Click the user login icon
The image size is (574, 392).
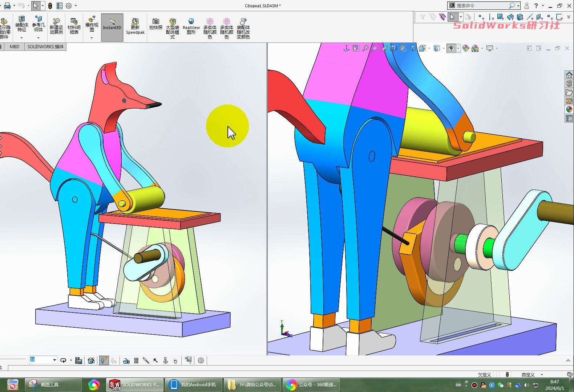pyautogui.click(x=527, y=6)
